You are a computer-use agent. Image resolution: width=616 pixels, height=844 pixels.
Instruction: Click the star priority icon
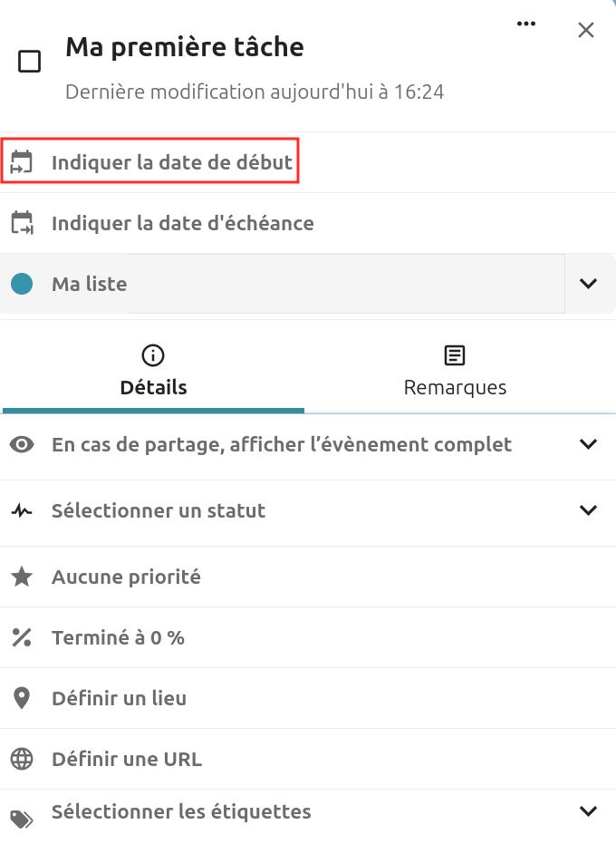pos(23,576)
